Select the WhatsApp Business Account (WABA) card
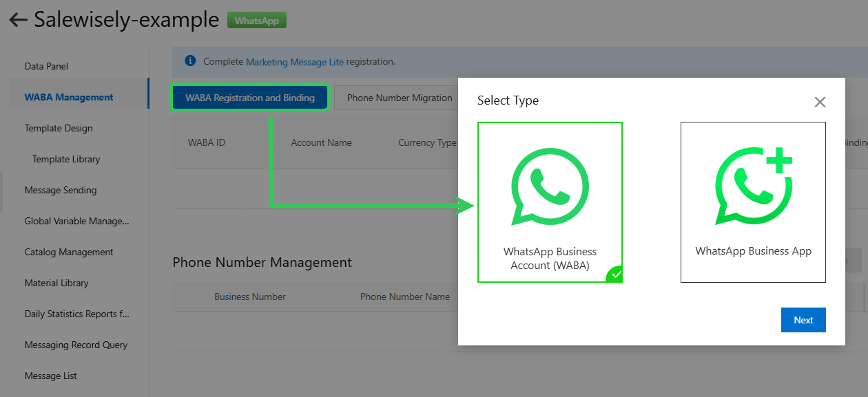Viewport: 868px width, 397px height. click(x=550, y=202)
